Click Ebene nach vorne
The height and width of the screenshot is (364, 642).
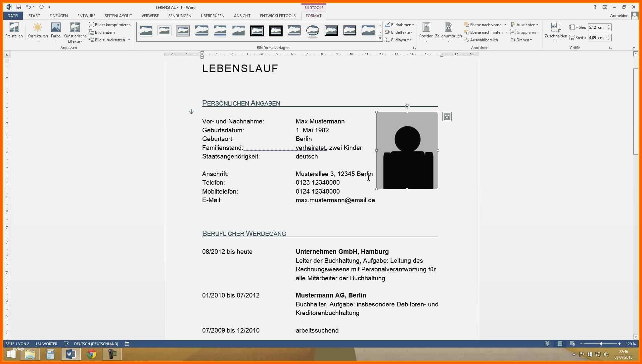[x=483, y=25]
